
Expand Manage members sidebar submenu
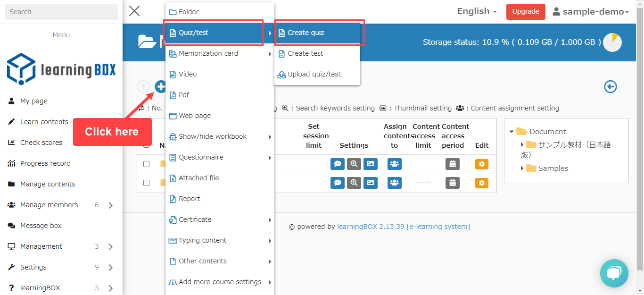[x=110, y=205]
